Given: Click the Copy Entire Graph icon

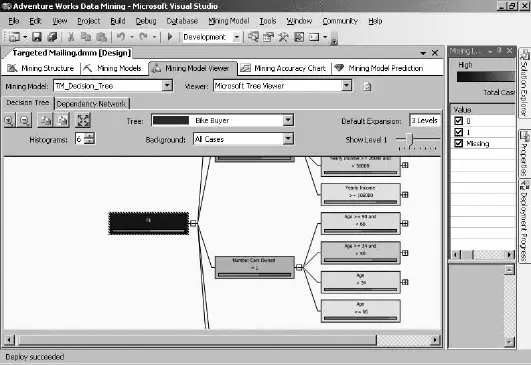Looking at the screenshot, I should (62, 120).
